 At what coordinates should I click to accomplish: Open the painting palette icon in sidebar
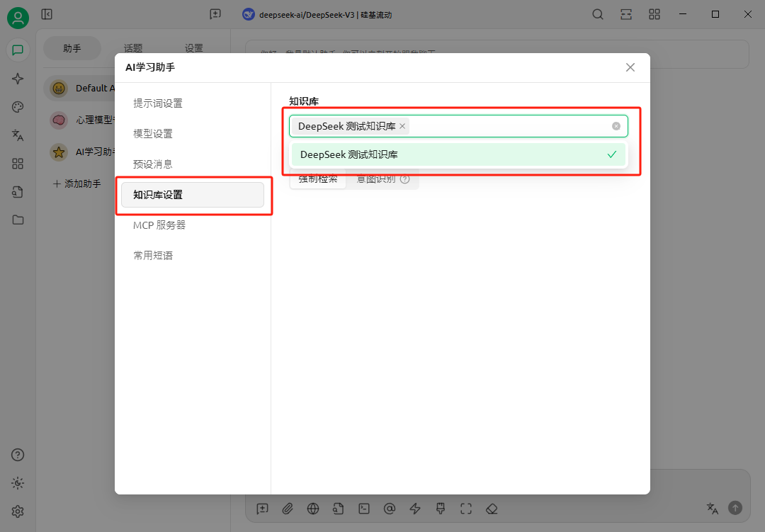pyautogui.click(x=18, y=107)
